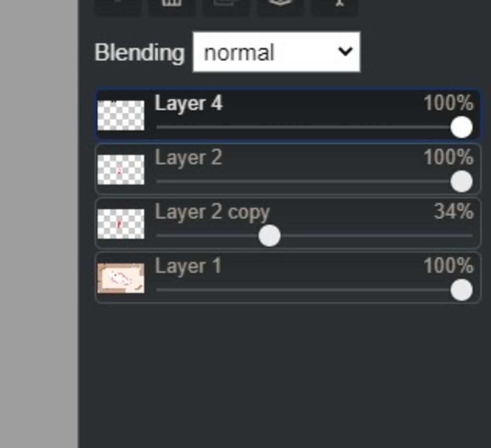Click the Layer 4 opacity slider handle
This screenshot has width=491, height=448.
click(x=462, y=127)
